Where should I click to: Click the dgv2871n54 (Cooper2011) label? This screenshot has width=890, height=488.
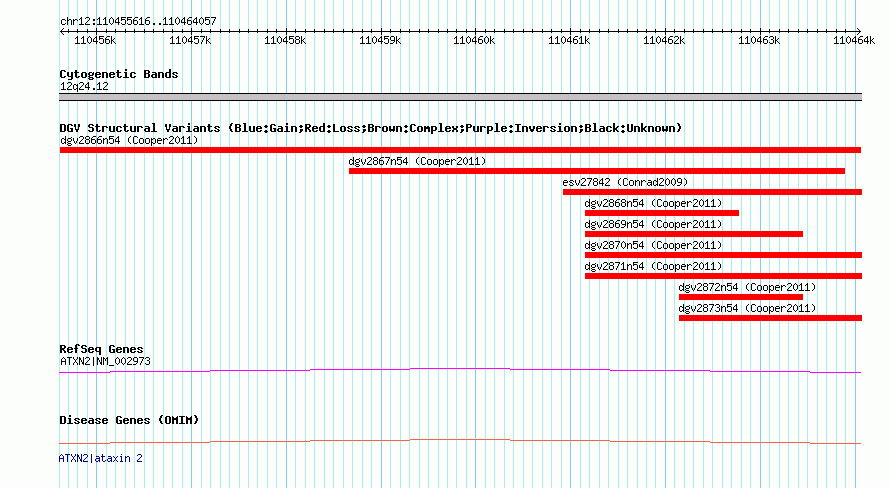click(653, 266)
